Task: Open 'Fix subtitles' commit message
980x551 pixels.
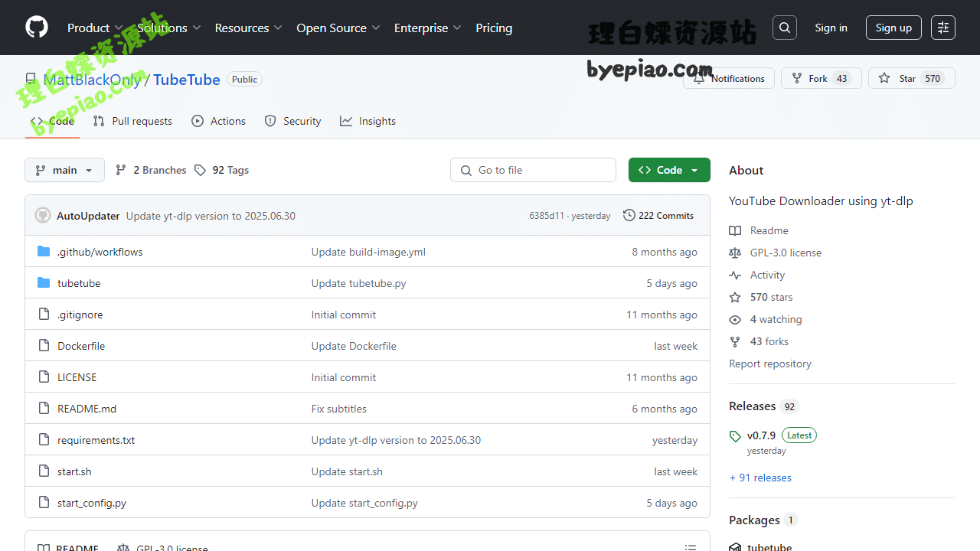Action: (x=339, y=409)
